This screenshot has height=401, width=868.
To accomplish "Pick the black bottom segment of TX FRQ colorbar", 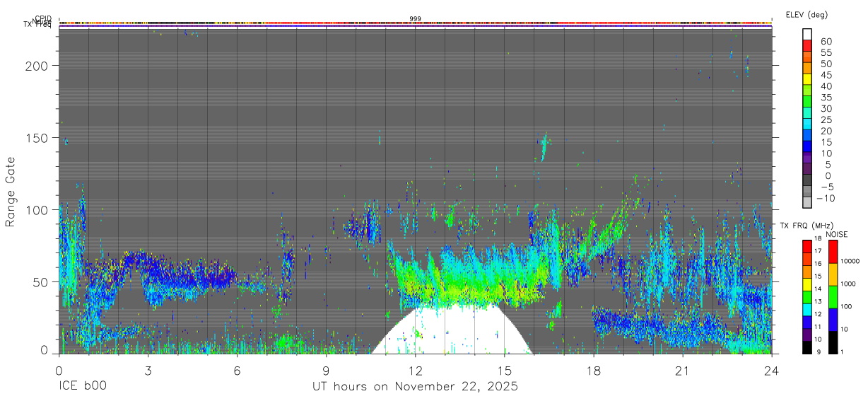I will pos(807,347).
